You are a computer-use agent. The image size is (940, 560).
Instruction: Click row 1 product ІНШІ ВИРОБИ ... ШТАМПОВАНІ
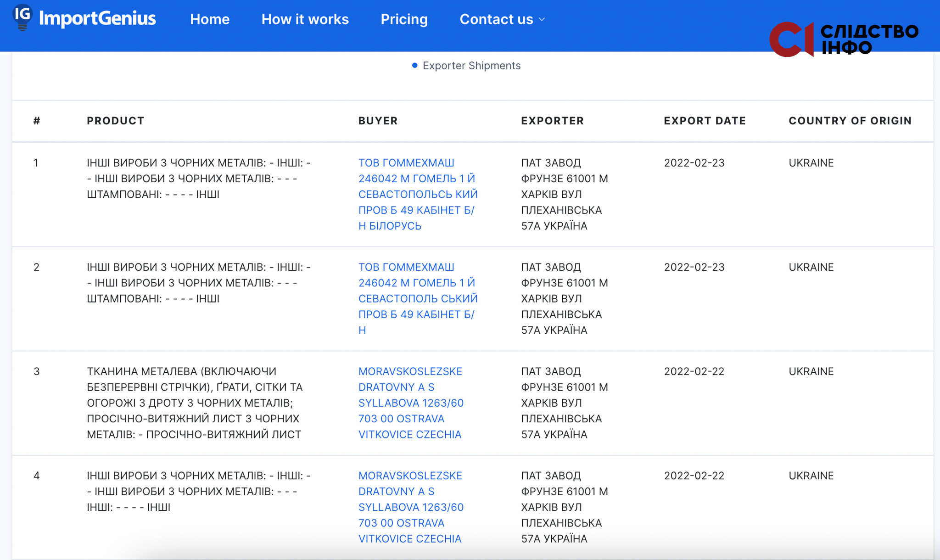(199, 179)
